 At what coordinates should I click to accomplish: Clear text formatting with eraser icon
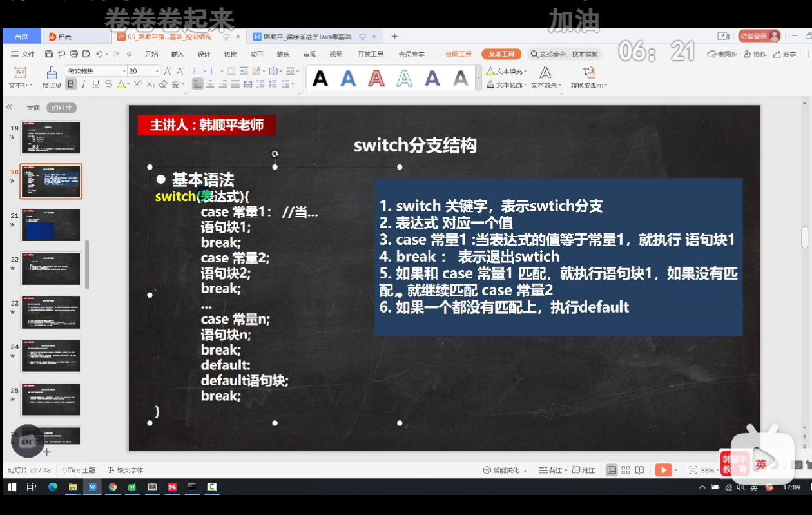(x=163, y=84)
